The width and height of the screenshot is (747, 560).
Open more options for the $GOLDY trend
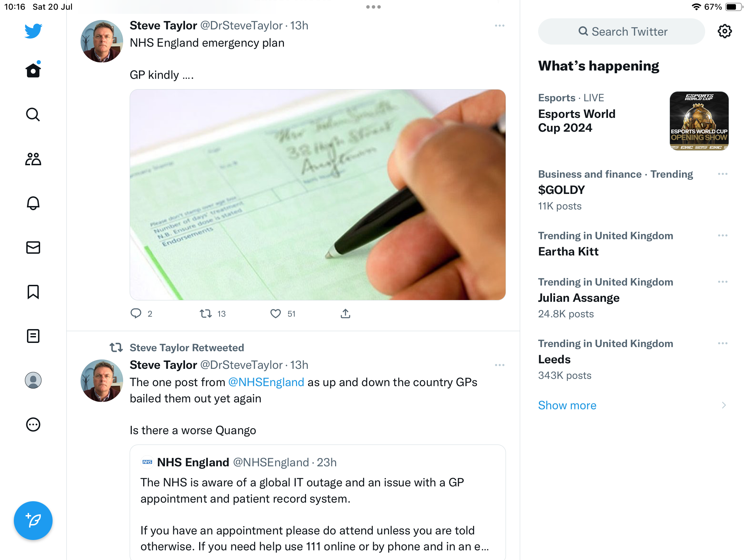pos(723,174)
